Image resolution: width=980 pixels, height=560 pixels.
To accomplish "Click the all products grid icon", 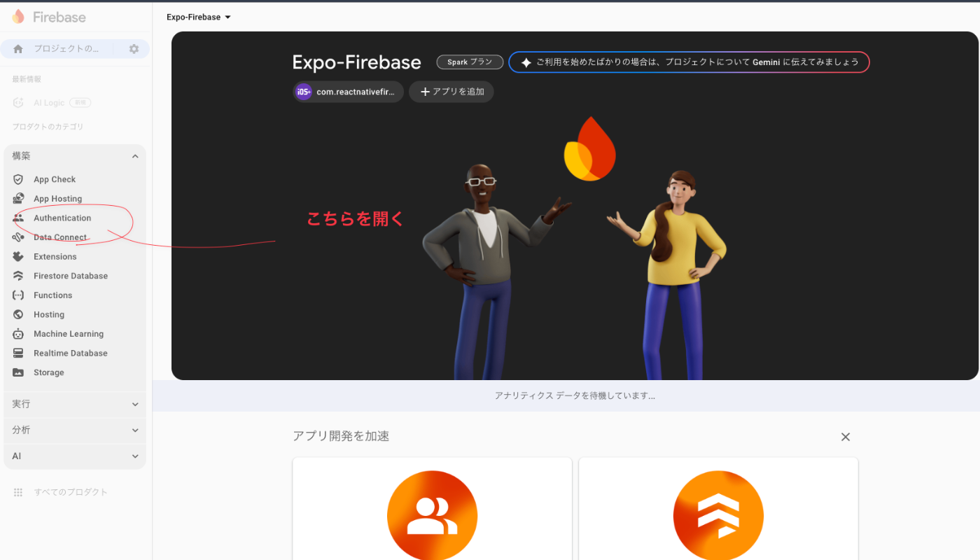I will click(x=18, y=492).
